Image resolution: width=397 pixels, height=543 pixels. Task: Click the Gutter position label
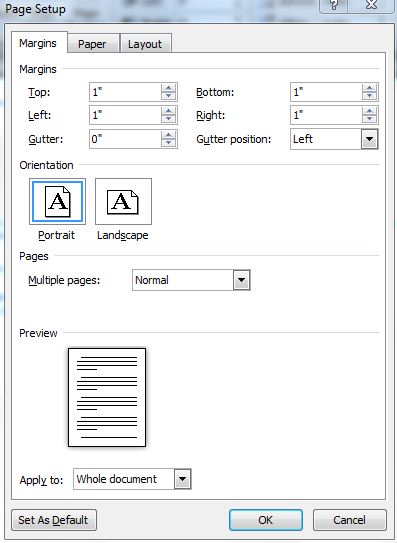tap(234, 139)
